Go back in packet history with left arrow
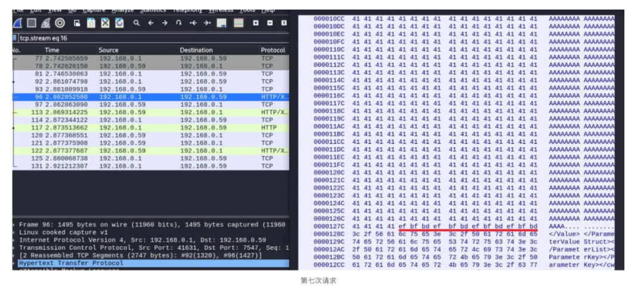 (151, 23)
